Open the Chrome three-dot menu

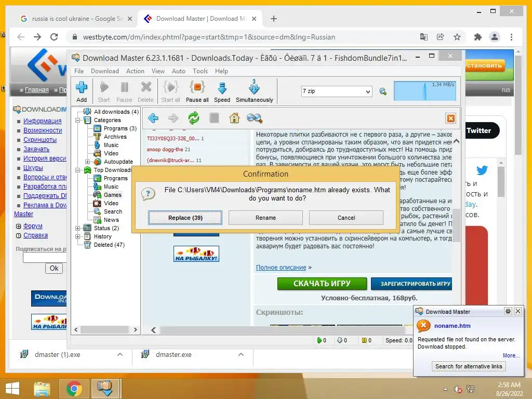511,37
